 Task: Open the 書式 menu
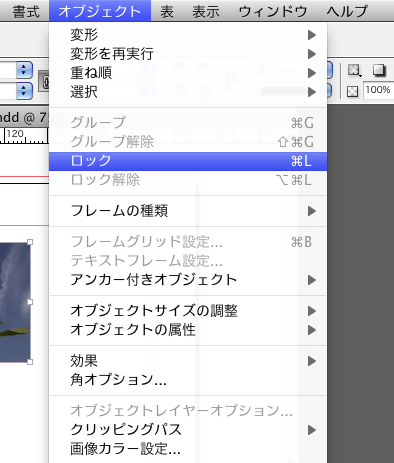(x=26, y=12)
